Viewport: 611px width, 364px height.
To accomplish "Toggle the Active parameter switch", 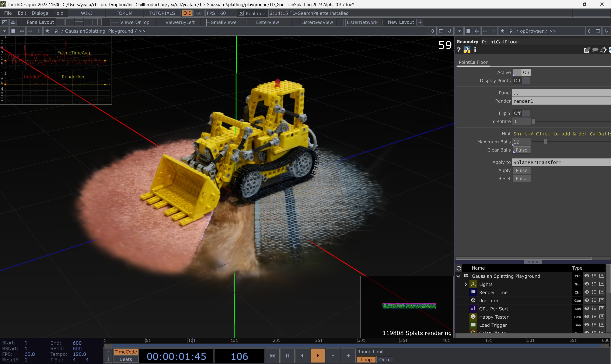I will click(x=521, y=72).
